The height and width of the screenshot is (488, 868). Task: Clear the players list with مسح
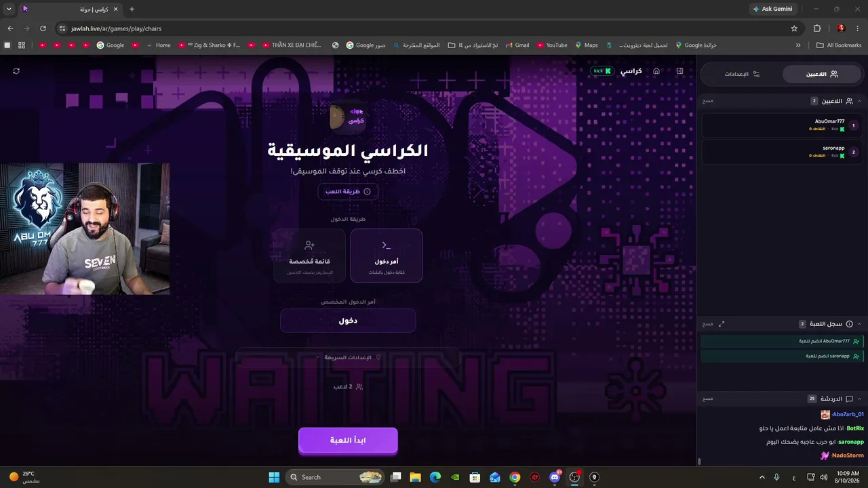[x=708, y=101]
